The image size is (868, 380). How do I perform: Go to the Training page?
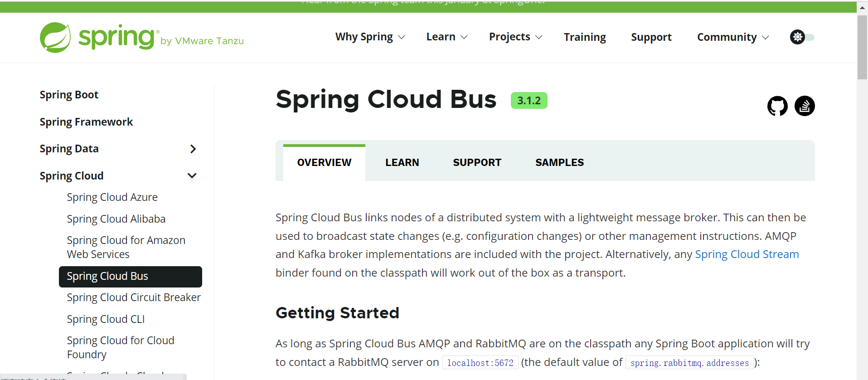585,37
